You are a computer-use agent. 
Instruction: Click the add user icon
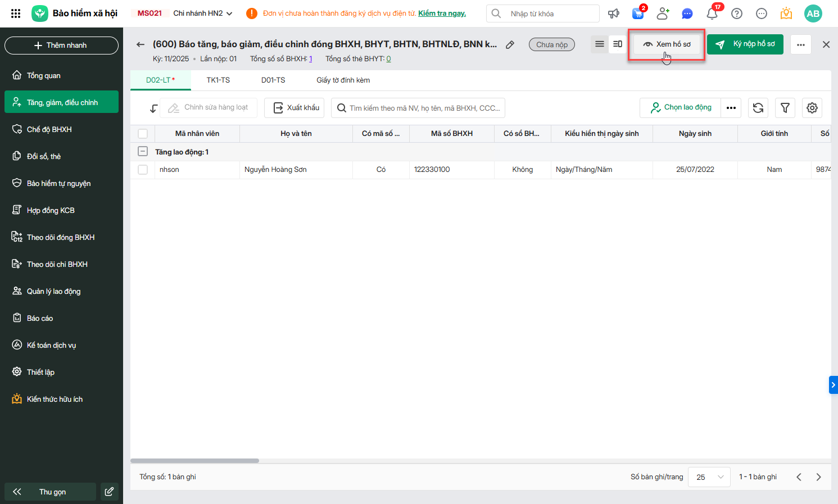pos(663,13)
